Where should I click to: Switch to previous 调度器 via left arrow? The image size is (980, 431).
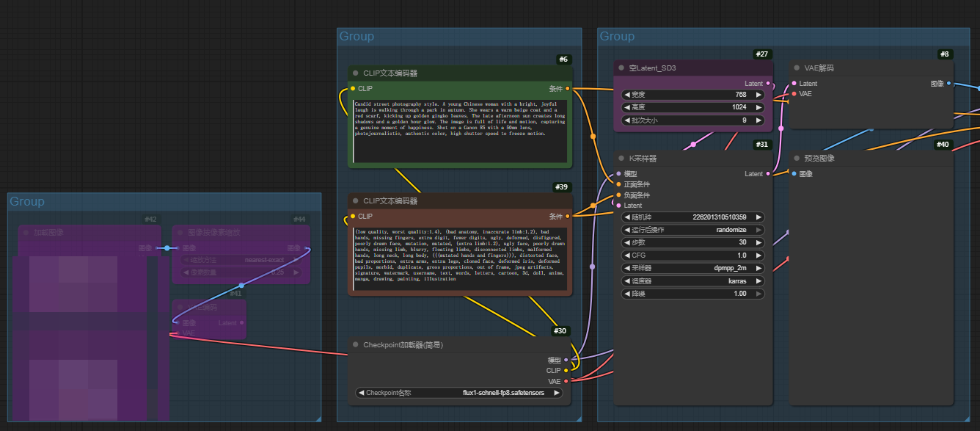click(x=626, y=281)
